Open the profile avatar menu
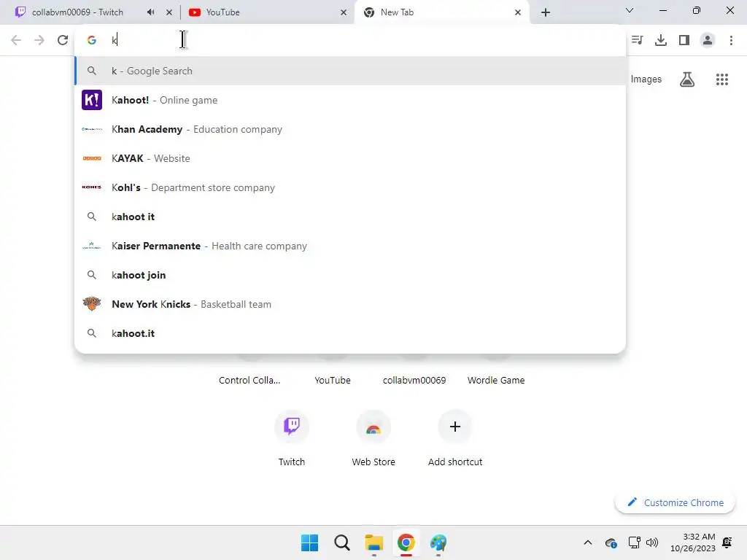 (708, 40)
